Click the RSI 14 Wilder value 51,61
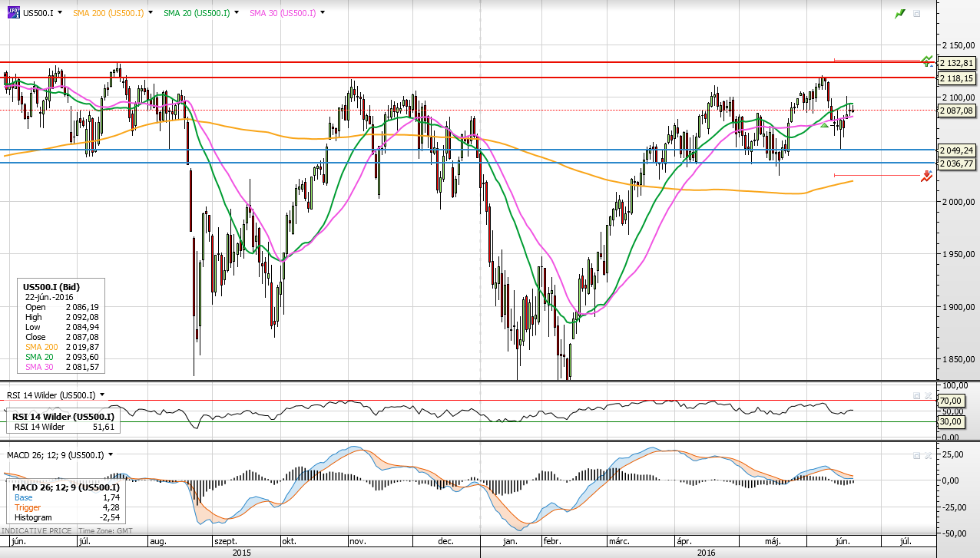This screenshot has height=558, width=980. point(103,426)
